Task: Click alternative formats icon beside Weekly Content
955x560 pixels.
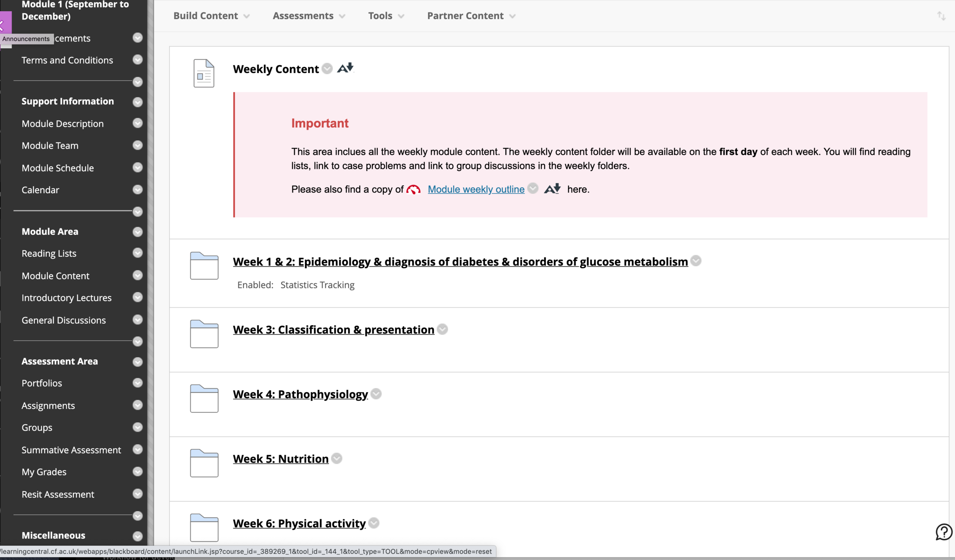Action: (345, 68)
